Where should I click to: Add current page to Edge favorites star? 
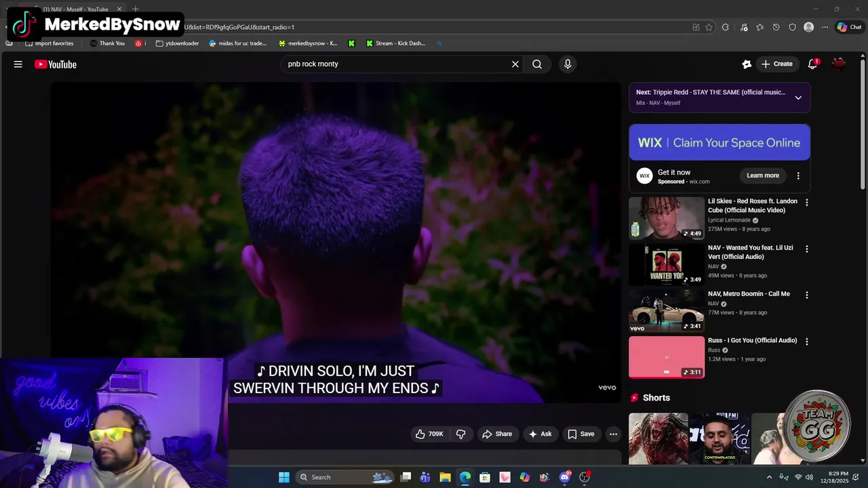point(709,27)
